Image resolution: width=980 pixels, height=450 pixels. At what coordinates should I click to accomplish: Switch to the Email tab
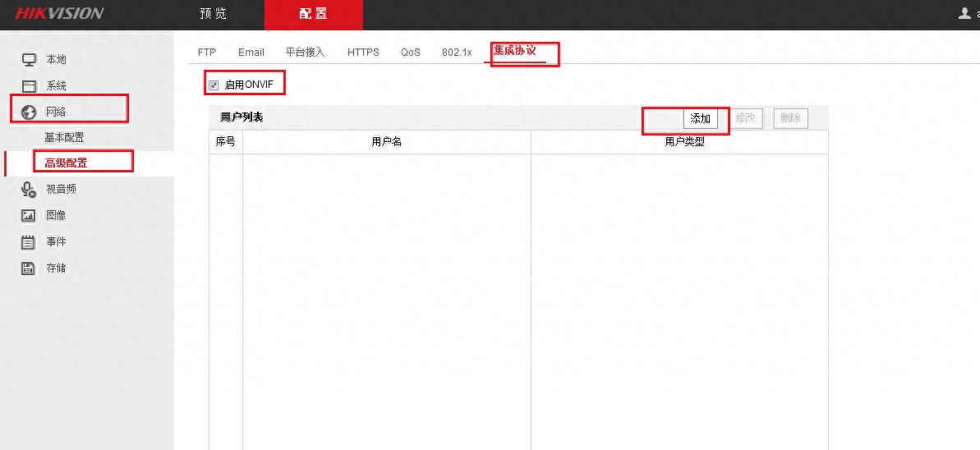point(251,52)
